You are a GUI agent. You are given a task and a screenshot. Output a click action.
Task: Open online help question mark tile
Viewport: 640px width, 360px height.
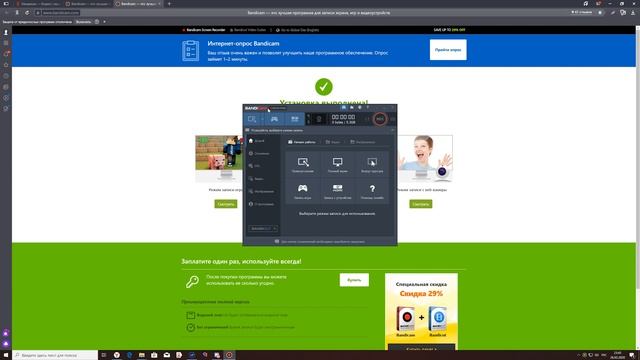click(372, 191)
